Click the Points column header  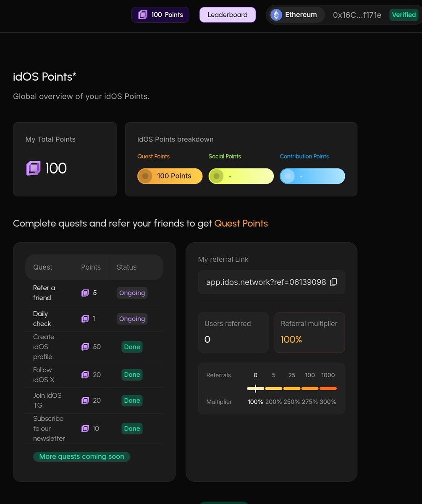click(91, 267)
